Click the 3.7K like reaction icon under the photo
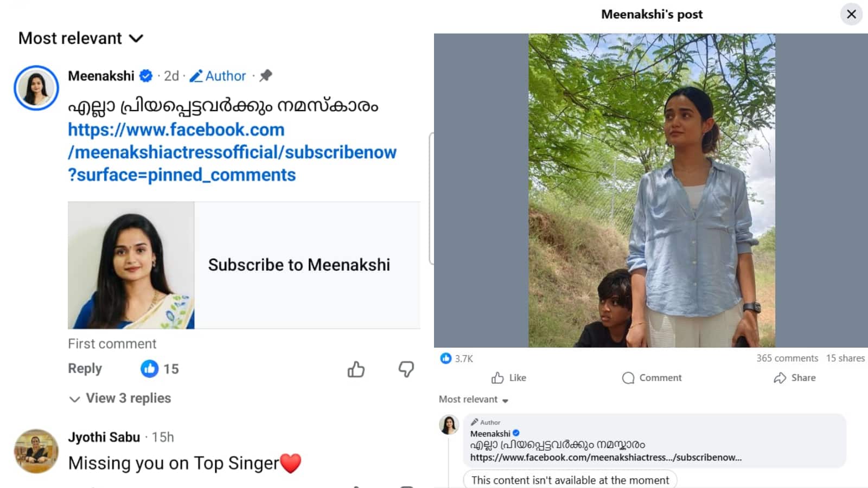868x488 pixels. point(446,358)
